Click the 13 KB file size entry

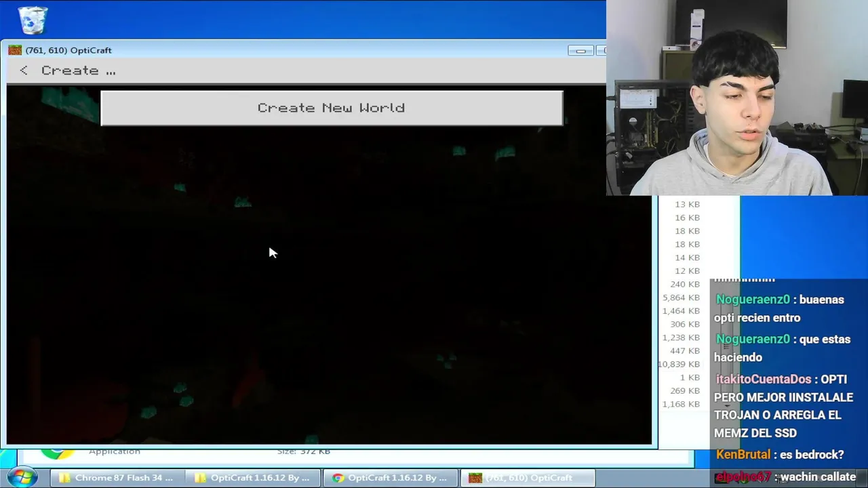click(687, 204)
